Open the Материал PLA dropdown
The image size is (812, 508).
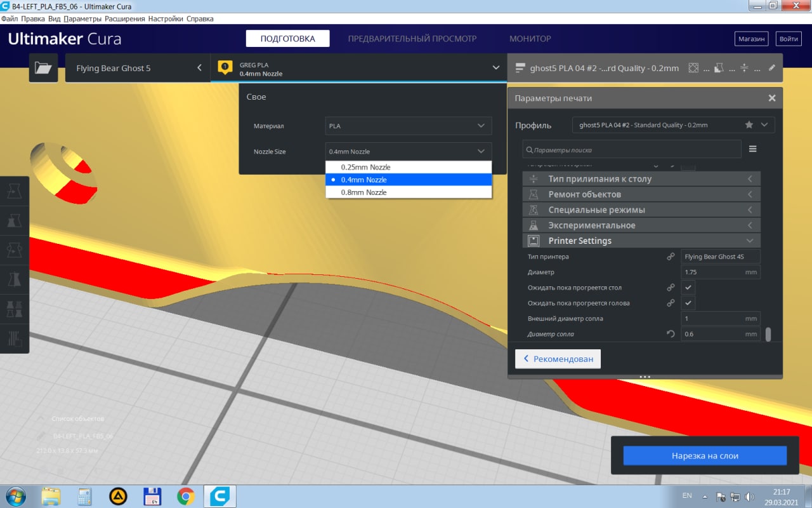click(x=409, y=126)
